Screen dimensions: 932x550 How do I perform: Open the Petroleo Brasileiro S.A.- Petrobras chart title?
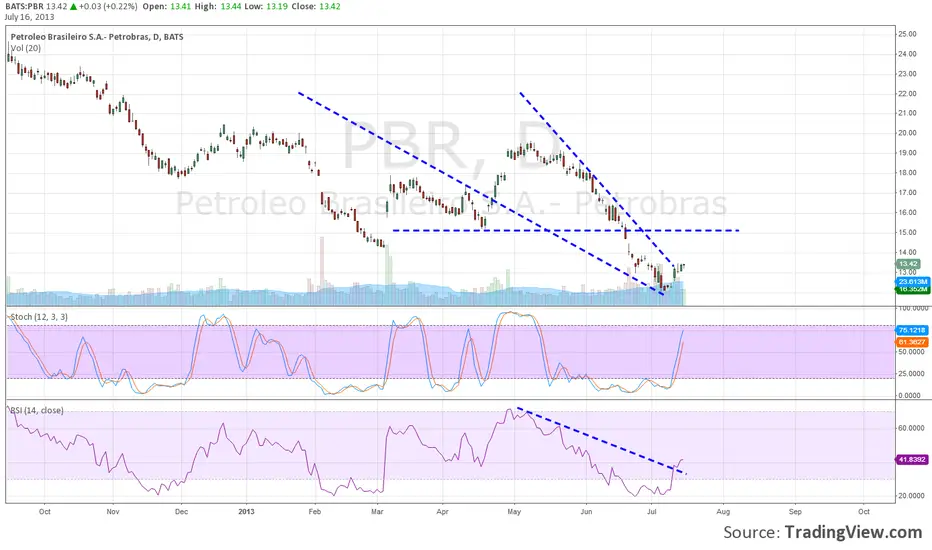97,37
